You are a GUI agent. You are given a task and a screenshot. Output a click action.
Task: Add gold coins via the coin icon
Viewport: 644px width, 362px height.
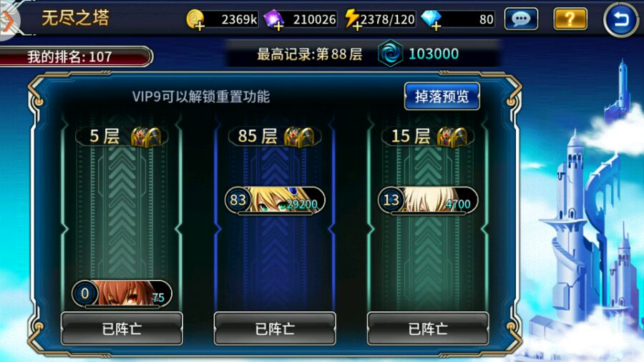(x=195, y=19)
